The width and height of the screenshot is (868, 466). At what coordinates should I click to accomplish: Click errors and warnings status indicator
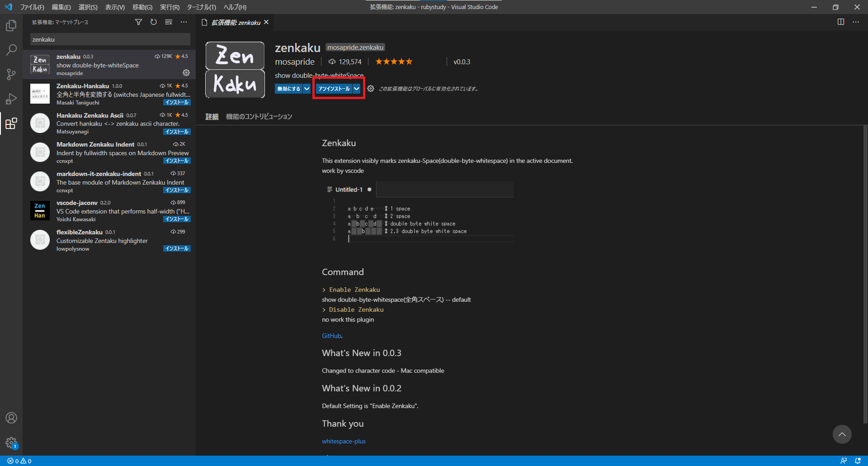tap(19, 461)
